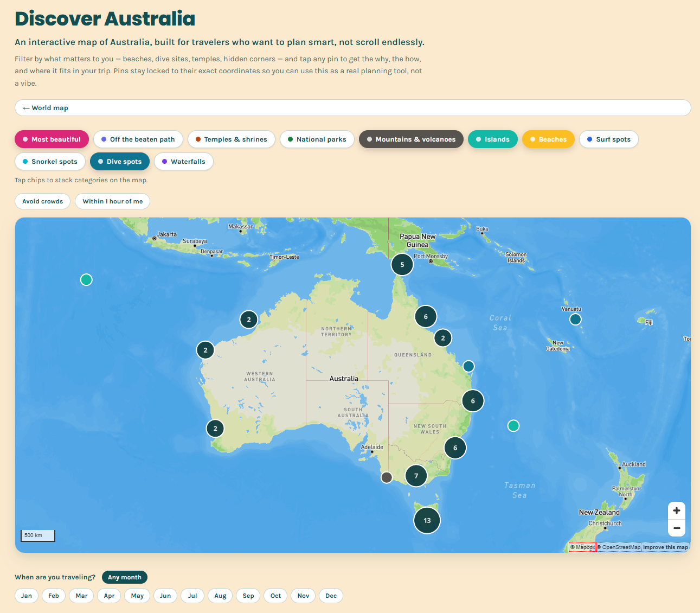
Task: Toggle the Avoid crowds filter
Action: [42, 201]
